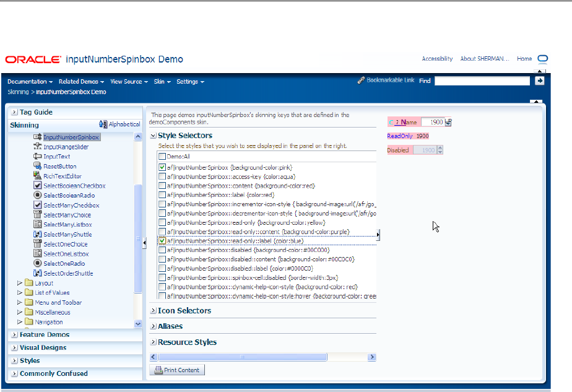Click the InputRangeSlider tree icon
This screenshot has width=572, height=392.
pyautogui.click(x=37, y=146)
